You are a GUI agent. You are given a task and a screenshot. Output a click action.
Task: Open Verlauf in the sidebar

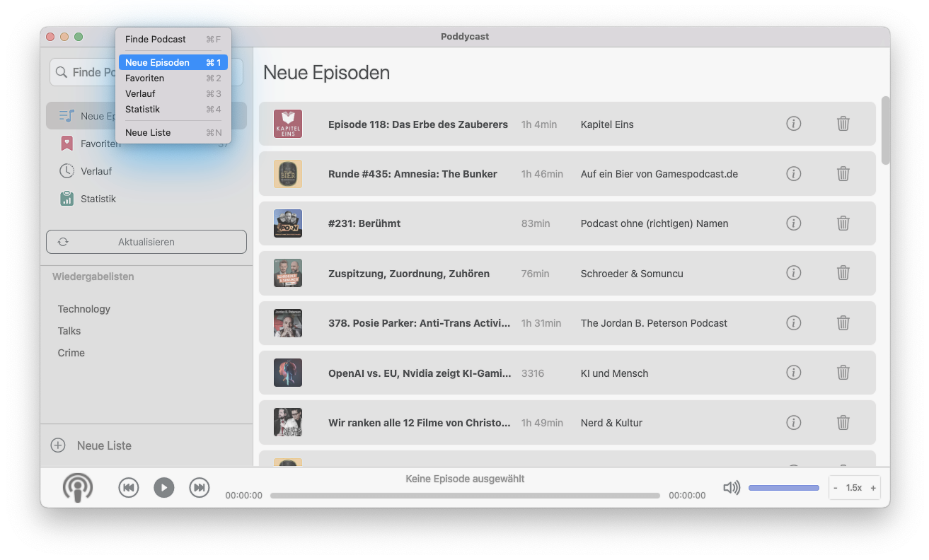coord(146,171)
